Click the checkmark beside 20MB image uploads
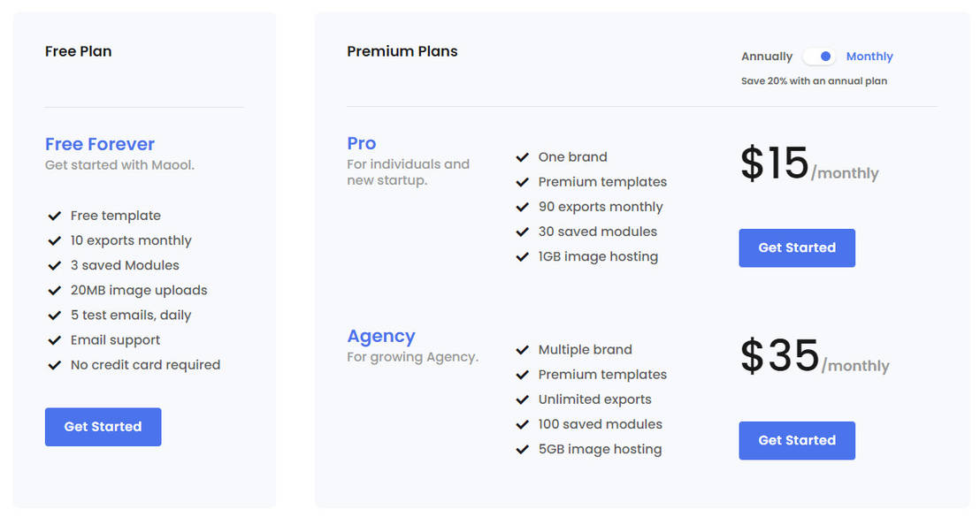Screen dimensions: 980x517 (x=55, y=290)
